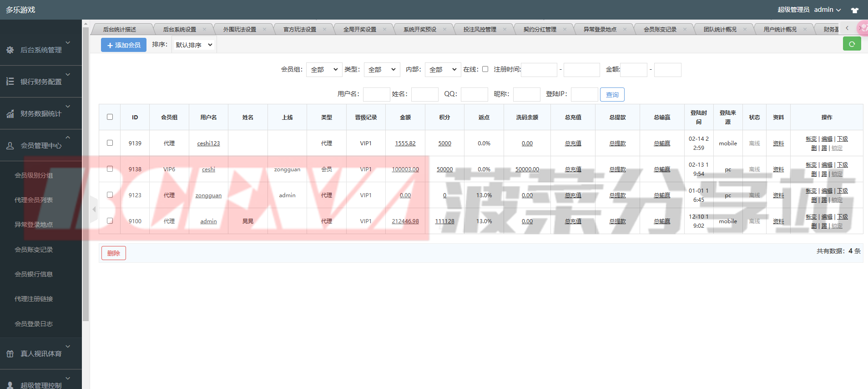Screen dimensions: 868x389
Task: Open the 会员组 filter dropdown
Action: point(324,70)
